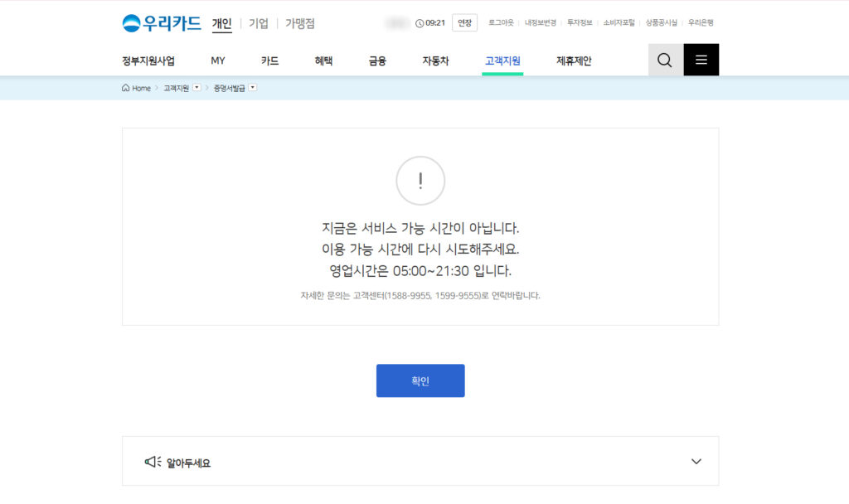Screen dimensions: 849x504
Task: Click the clock icon next to the session timer
Action: pyautogui.click(x=418, y=22)
